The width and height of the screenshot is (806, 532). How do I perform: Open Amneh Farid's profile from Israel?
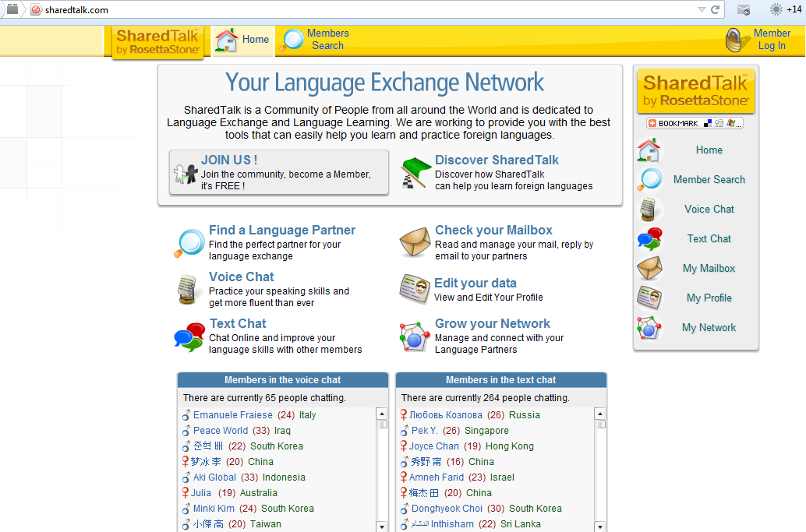click(437, 477)
